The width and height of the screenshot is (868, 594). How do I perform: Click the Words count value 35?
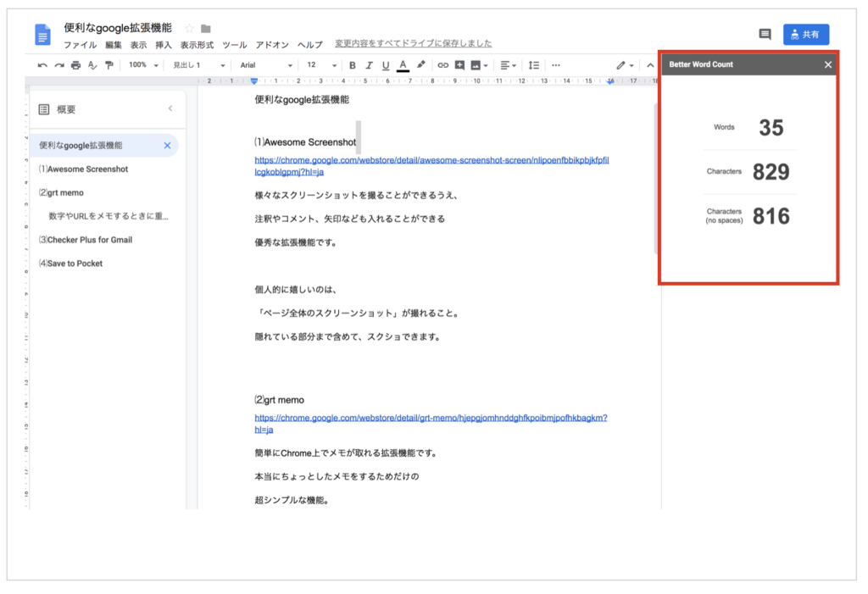click(771, 128)
